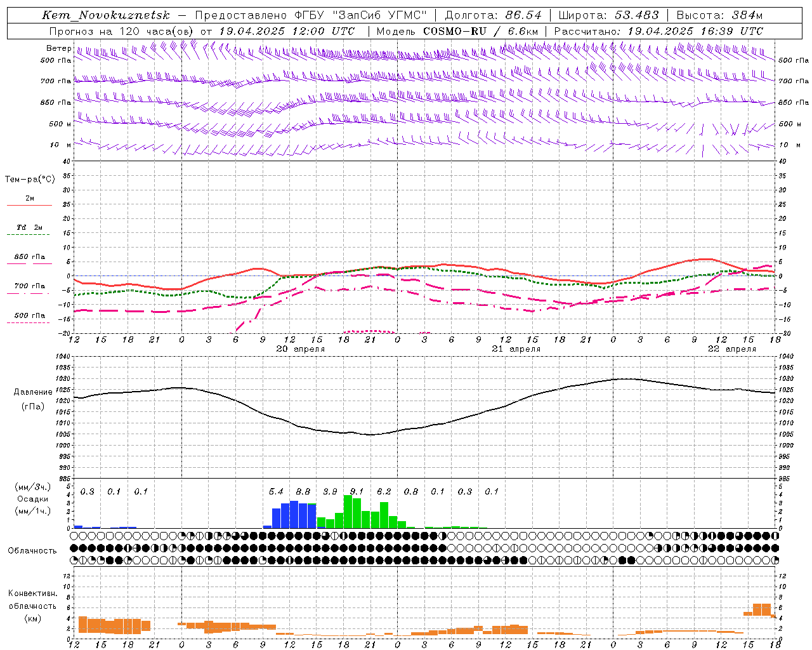Click the Давление pressure panel label

coord(33,392)
